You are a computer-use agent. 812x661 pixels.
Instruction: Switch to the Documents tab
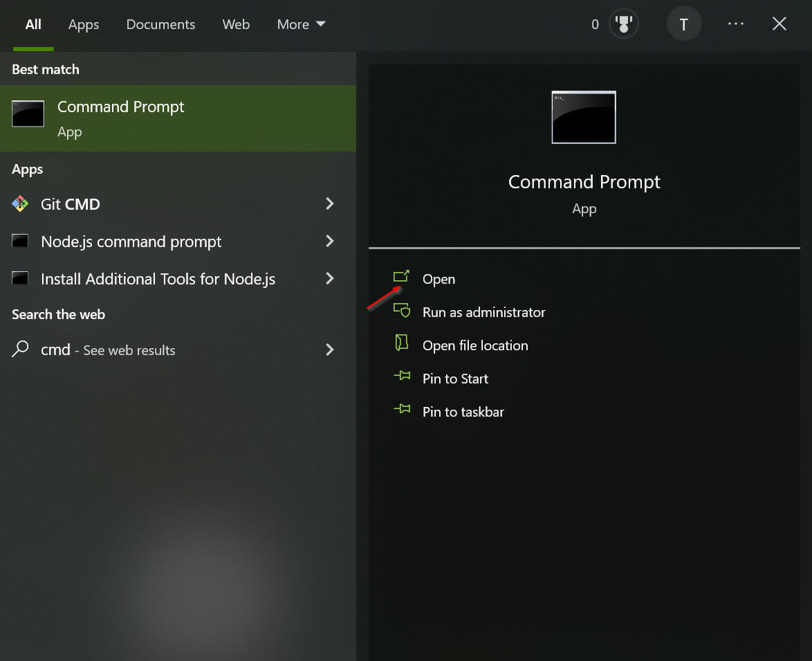(x=160, y=24)
